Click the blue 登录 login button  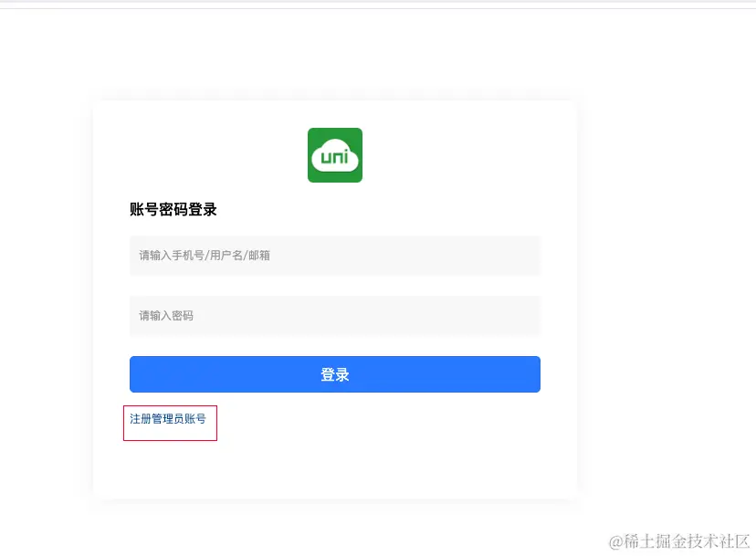(334, 374)
